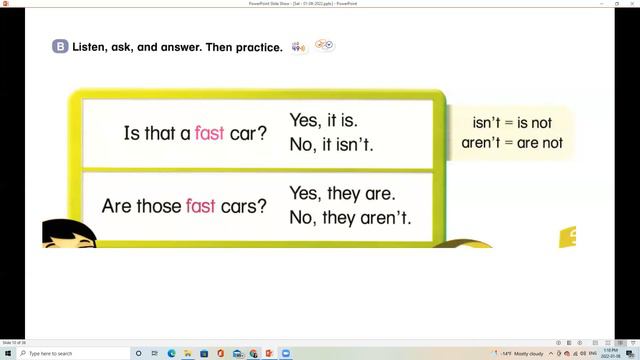Viewport: 640px width, 360px height.
Task: Open the Windows Start menu
Action: point(7,353)
